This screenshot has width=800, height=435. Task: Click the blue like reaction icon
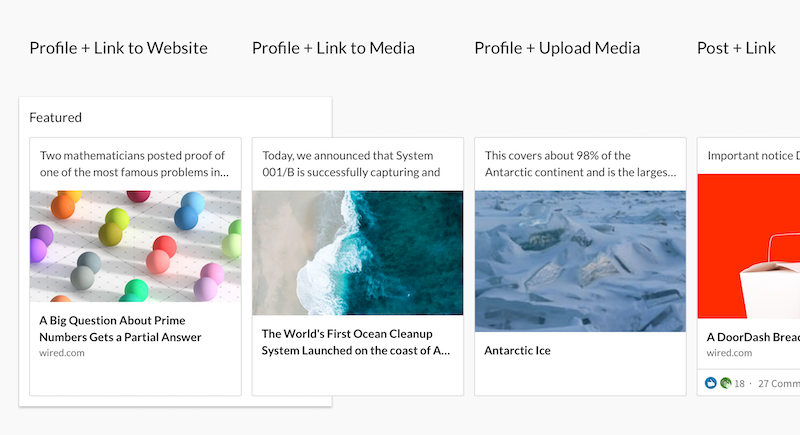click(x=711, y=383)
